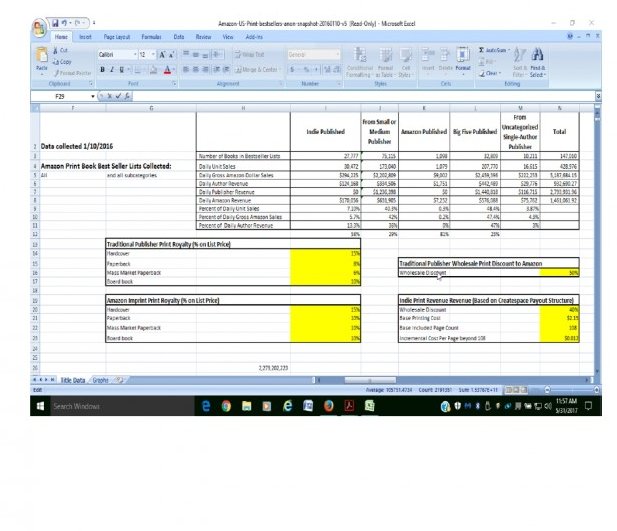Center text horizontally

pos(196,70)
